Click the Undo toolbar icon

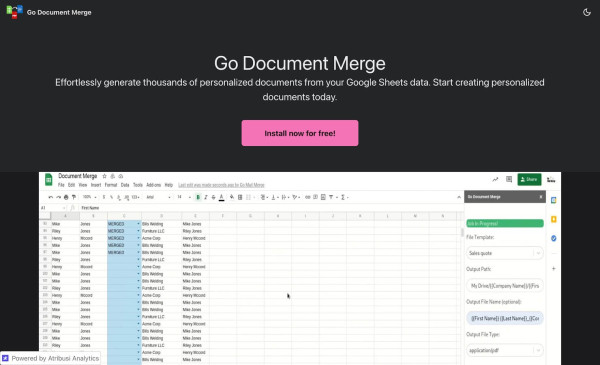[x=51, y=197]
